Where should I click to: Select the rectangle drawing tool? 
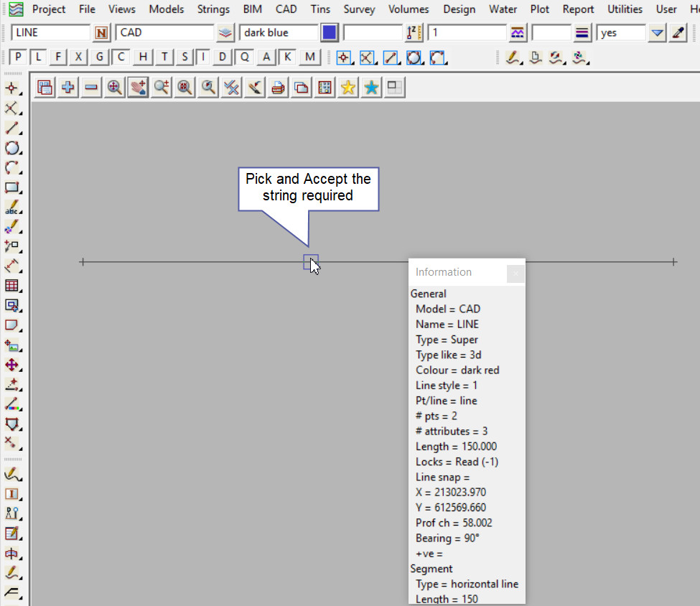coord(12,188)
